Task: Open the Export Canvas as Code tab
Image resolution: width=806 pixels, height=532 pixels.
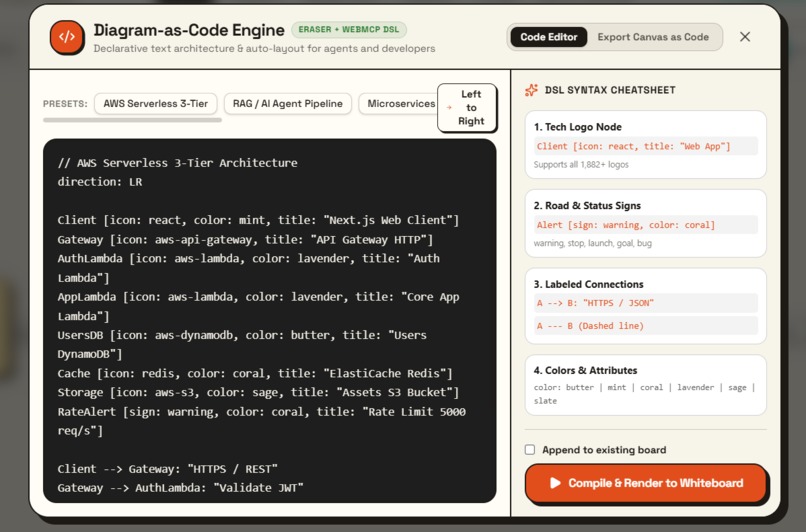Action: point(653,37)
